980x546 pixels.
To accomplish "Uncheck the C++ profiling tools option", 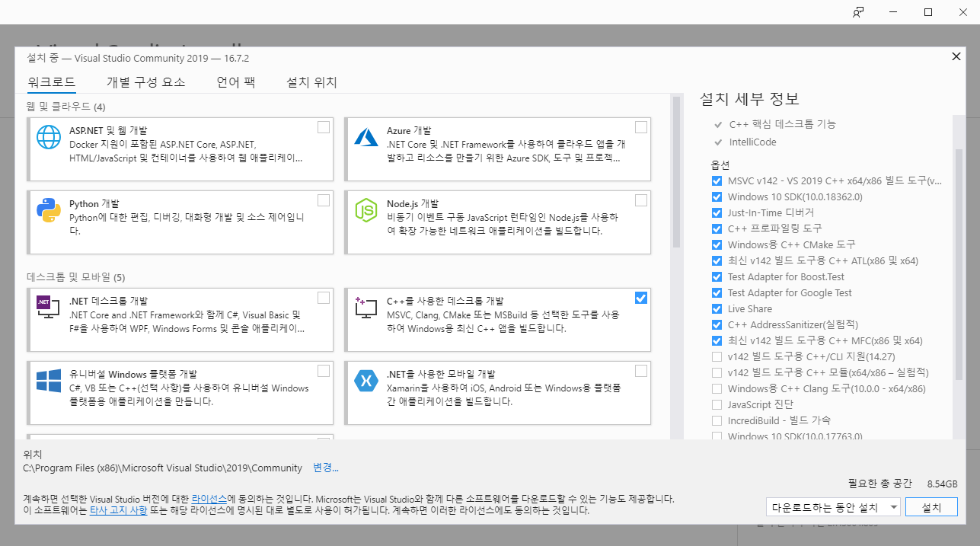I will click(x=717, y=229).
